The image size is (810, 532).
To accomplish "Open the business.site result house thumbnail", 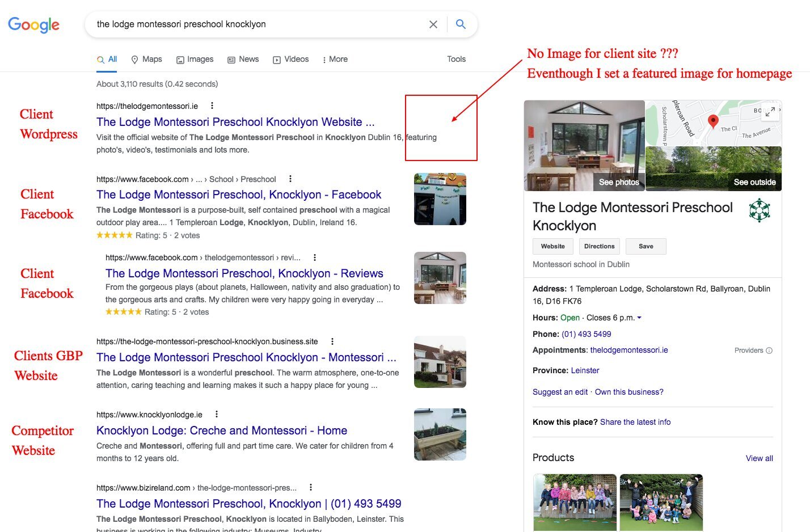I will click(x=440, y=362).
